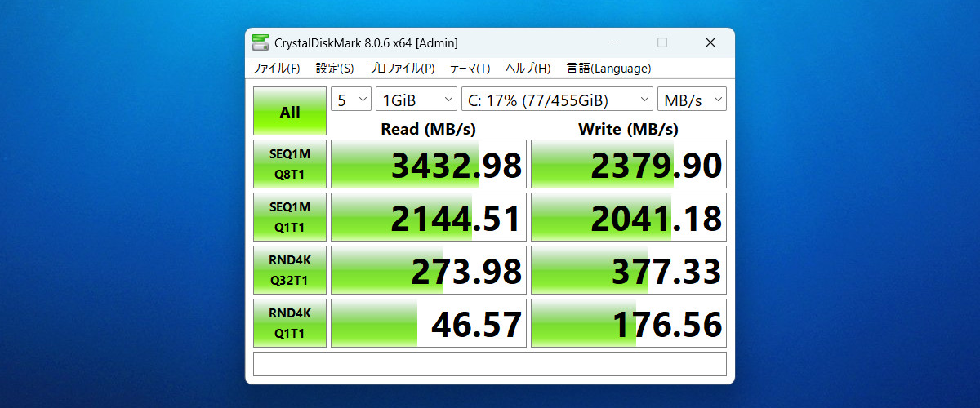Image resolution: width=980 pixels, height=408 pixels.
Task: Open the ヘルプ(H) help menu
Action: 528,69
